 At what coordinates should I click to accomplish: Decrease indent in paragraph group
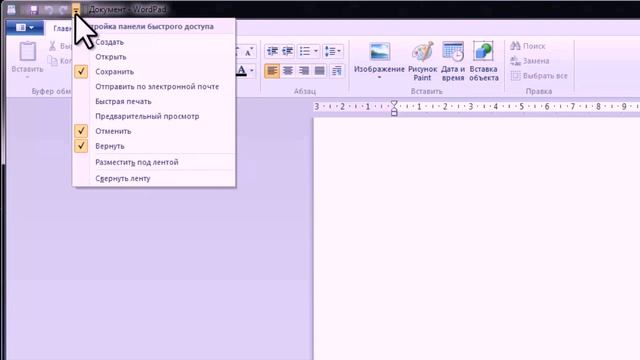[x=272, y=51]
